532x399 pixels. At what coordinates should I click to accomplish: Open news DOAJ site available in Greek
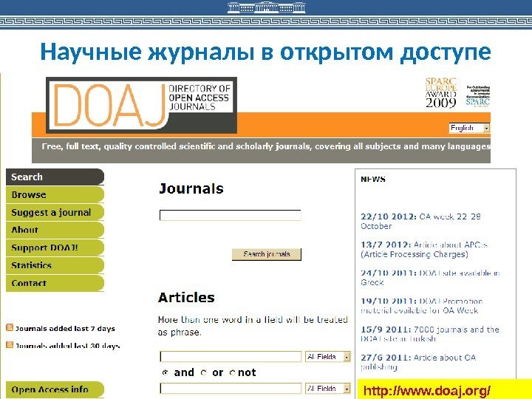tap(430, 278)
